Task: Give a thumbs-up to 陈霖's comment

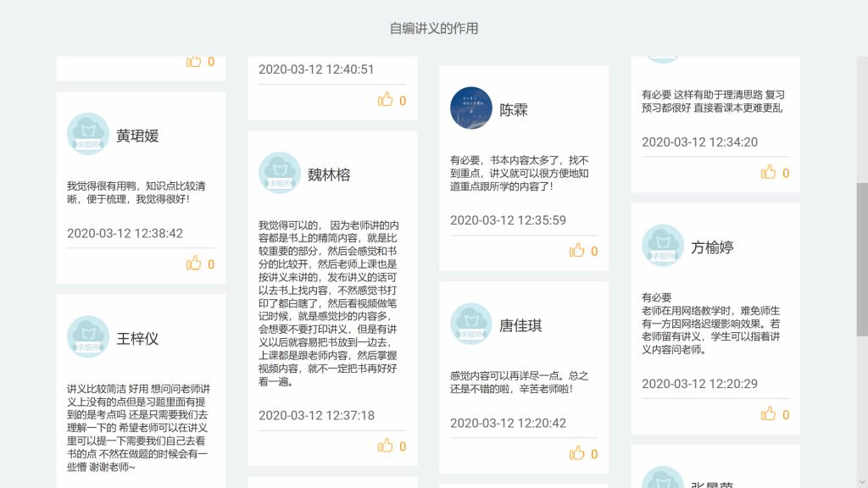Action: coord(578,250)
